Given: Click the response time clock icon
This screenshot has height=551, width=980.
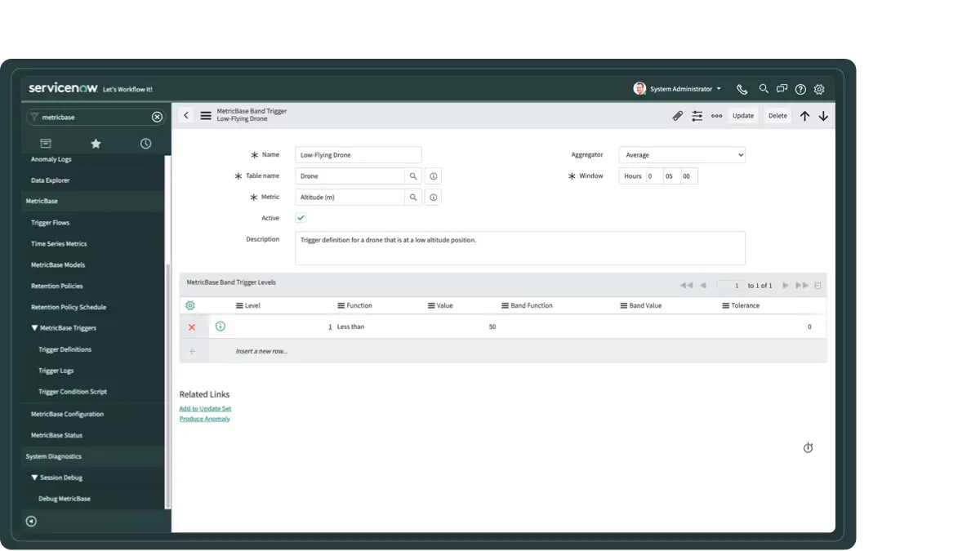Looking at the screenshot, I should tap(808, 447).
